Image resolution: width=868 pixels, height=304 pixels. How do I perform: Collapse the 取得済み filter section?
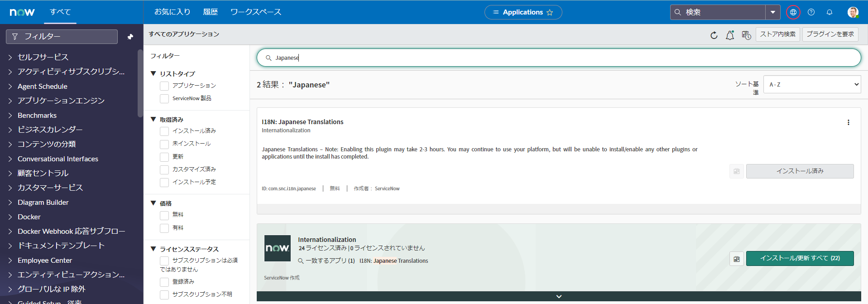point(153,120)
